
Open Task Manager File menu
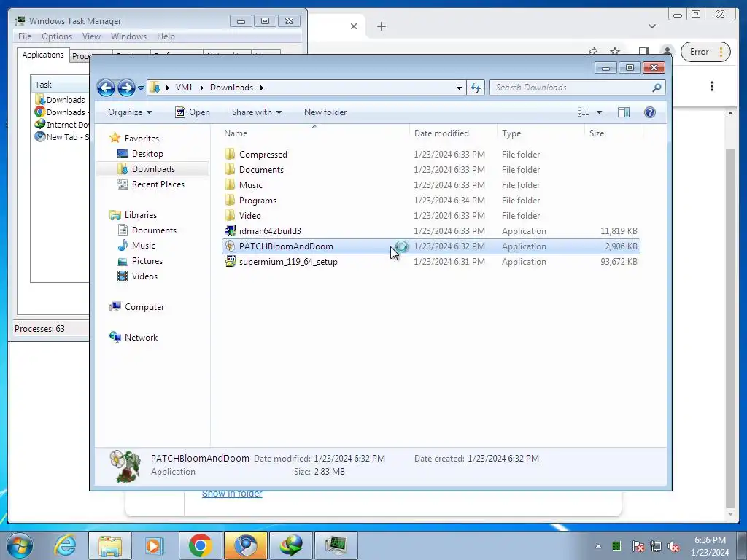(x=25, y=36)
